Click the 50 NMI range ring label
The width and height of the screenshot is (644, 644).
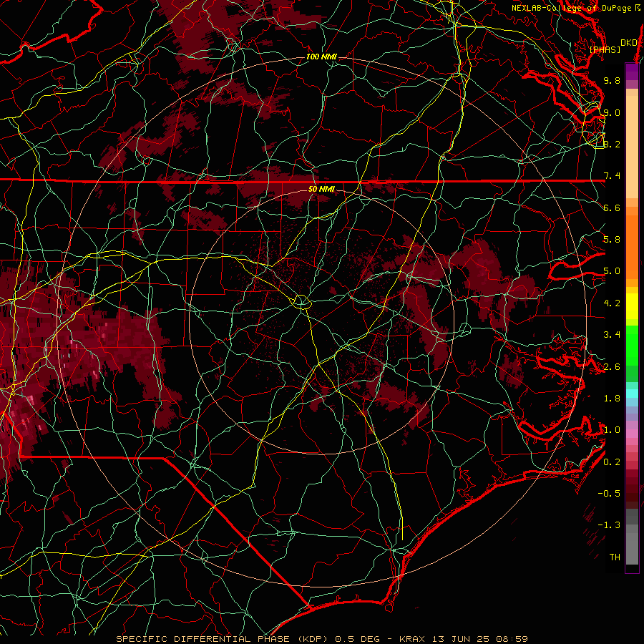click(x=321, y=189)
